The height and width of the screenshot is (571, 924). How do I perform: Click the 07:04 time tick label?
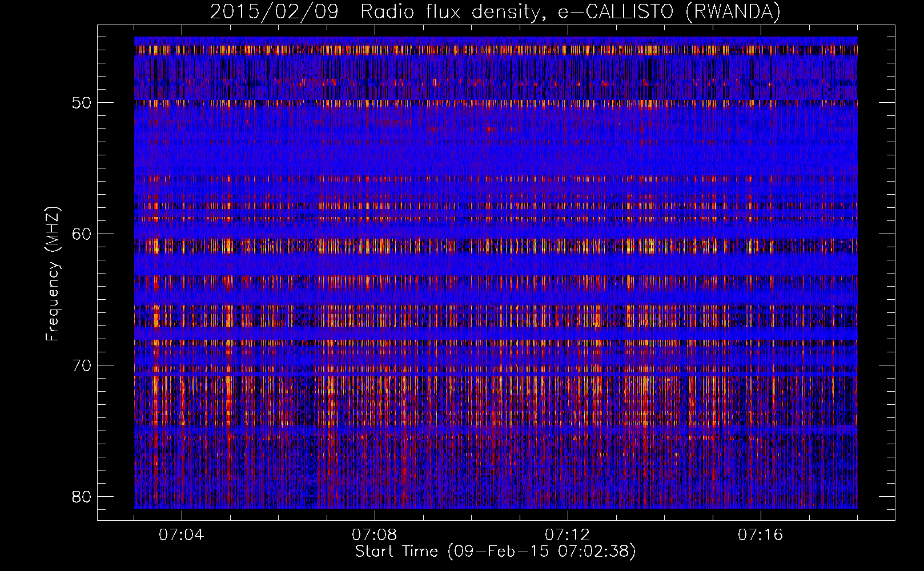pyautogui.click(x=182, y=535)
